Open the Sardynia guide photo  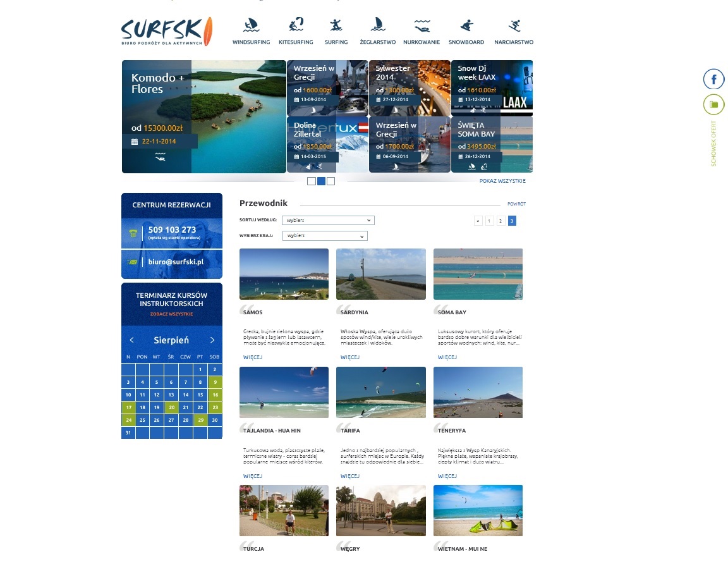click(x=380, y=274)
